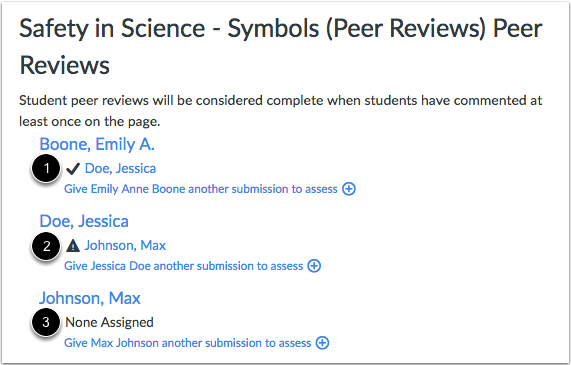Click the warning triangle icon next to Johnson, Max
The width and height of the screenshot is (571, 365).
coord(73,246)
